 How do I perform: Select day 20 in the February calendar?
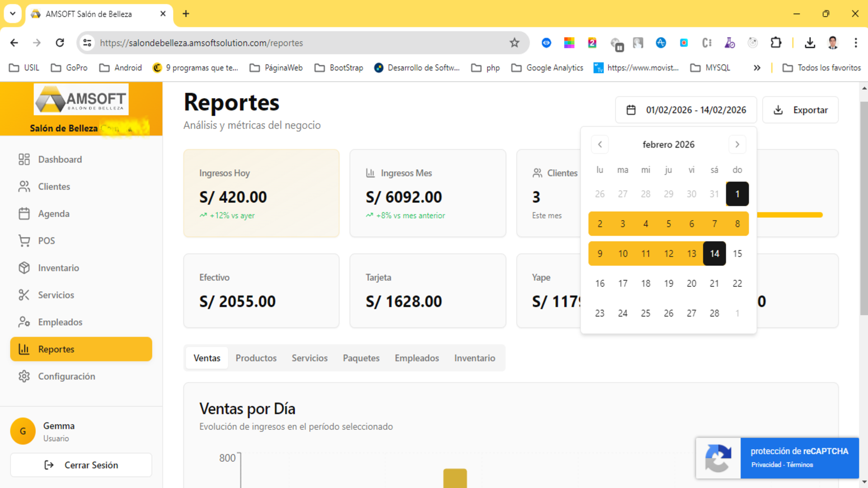pos(691,283)
